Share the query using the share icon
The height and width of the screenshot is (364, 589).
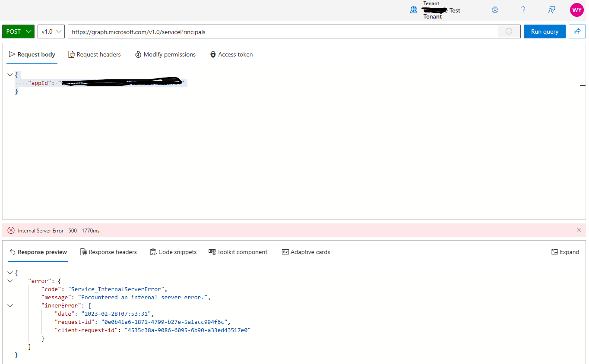click(577, 31)
